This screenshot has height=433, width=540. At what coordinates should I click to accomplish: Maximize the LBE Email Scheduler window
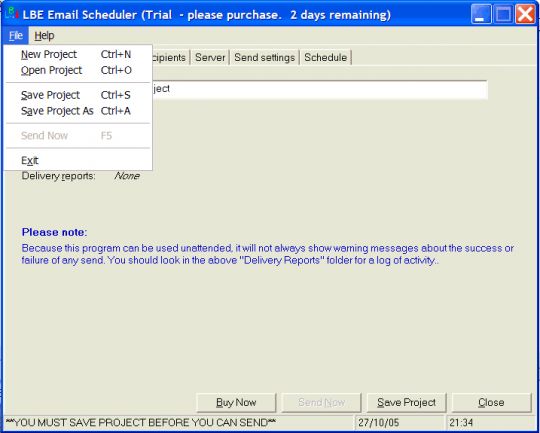pos(503,14)
